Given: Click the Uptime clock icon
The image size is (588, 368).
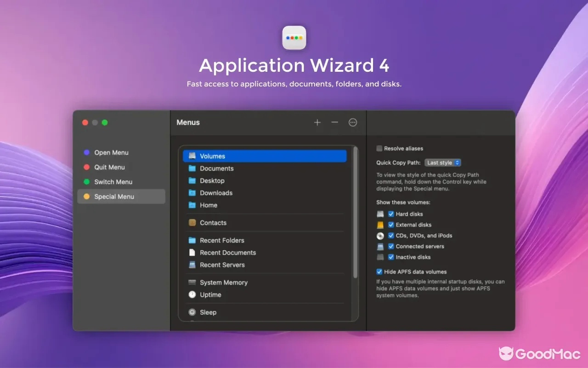Looking at the screenshot, I should click(192, 295).
